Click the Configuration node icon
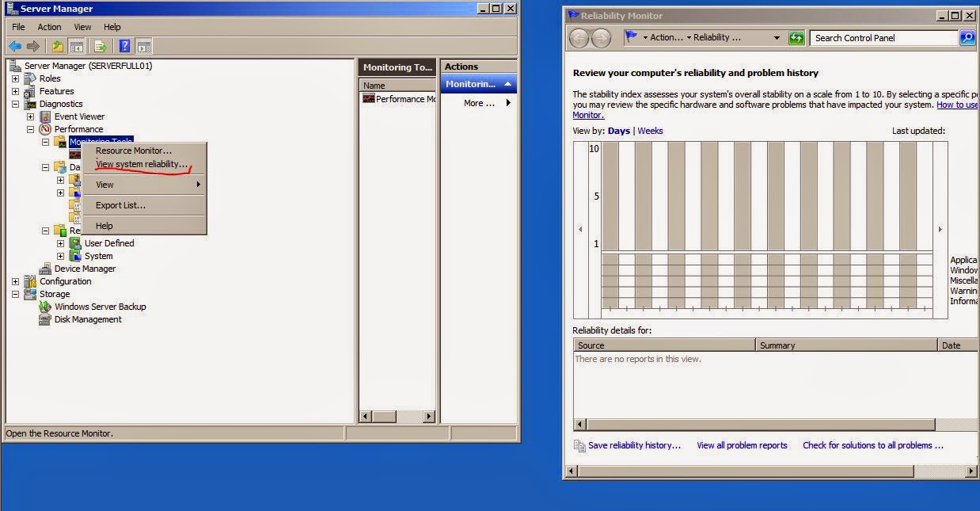The image size is (980, 511). coord(30,281)
